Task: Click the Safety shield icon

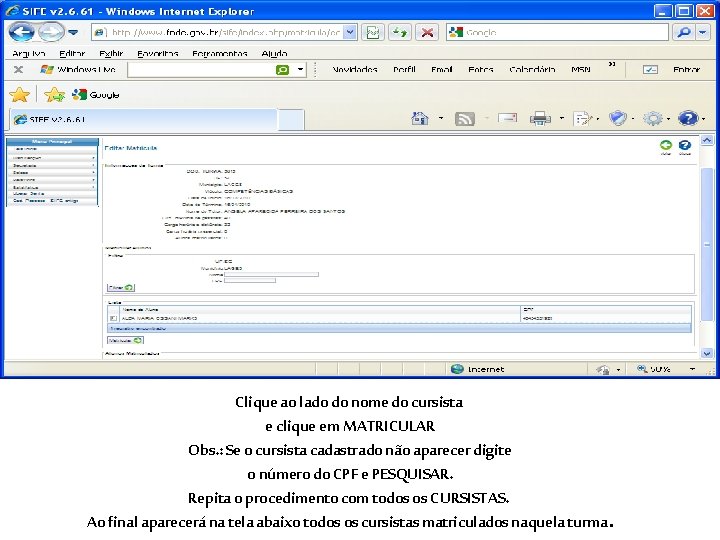Action: pyautogui.click(x=618, y=119)
